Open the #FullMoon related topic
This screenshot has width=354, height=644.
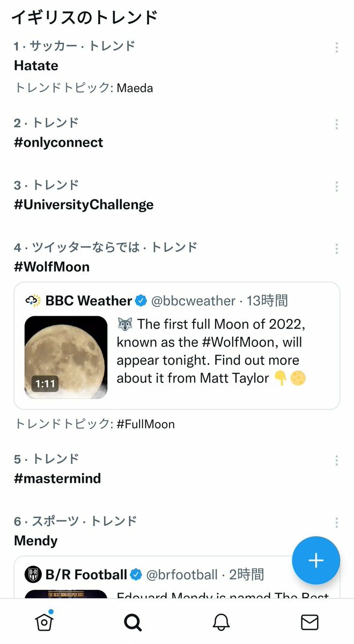click(145, 424)
